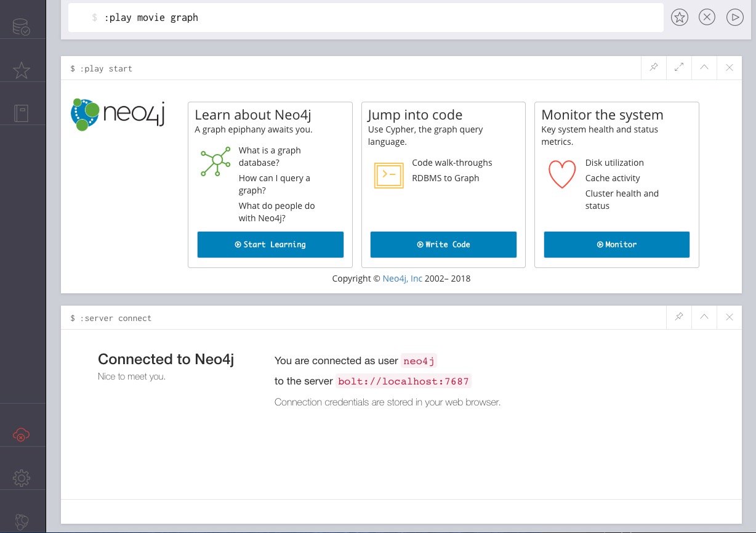Pin the :server connect frame

(x=679, y=317)
